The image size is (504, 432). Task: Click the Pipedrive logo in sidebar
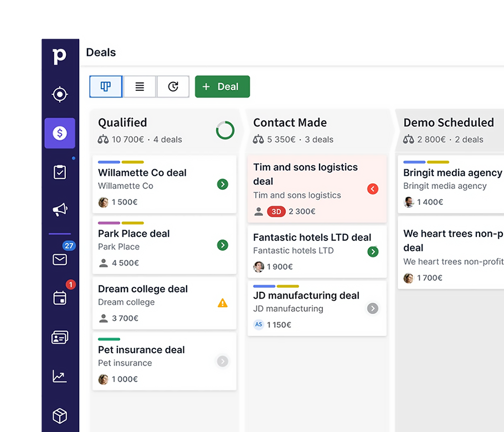[60, 56]
